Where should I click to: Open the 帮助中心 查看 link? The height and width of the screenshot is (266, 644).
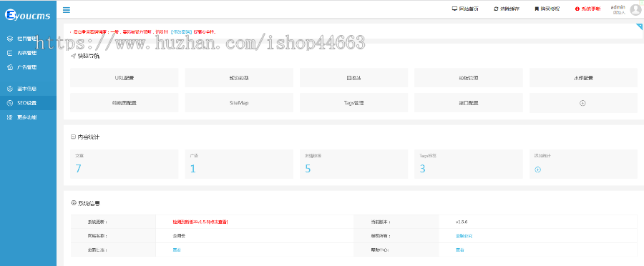point(460,250)
